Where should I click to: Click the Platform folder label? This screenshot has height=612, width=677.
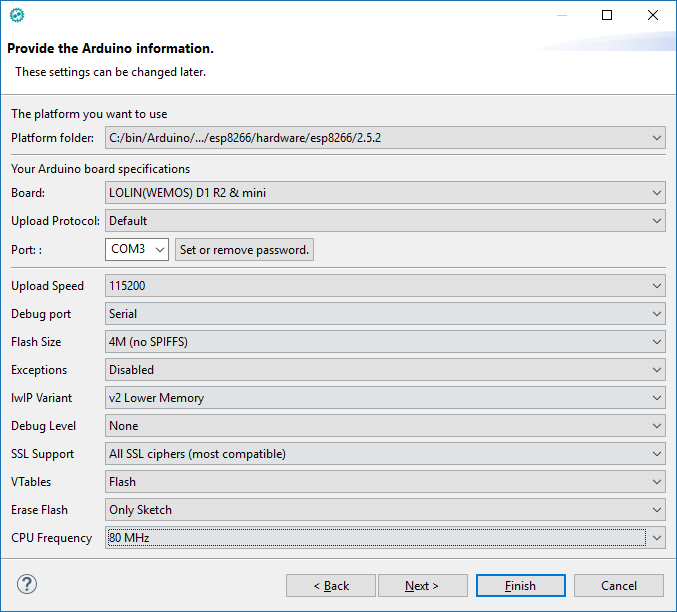click(x=52, y=138)
